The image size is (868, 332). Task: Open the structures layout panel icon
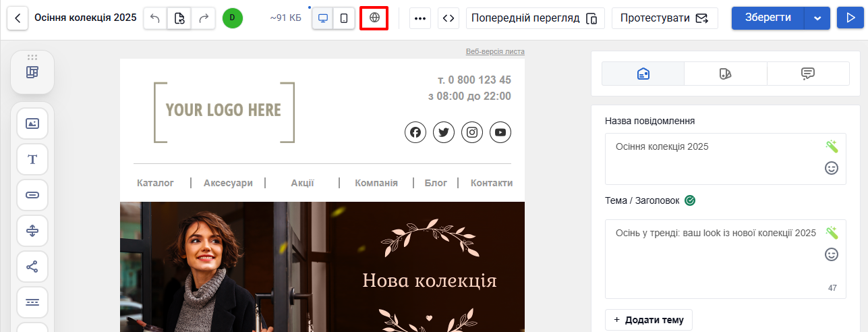(x=32, y=72)
